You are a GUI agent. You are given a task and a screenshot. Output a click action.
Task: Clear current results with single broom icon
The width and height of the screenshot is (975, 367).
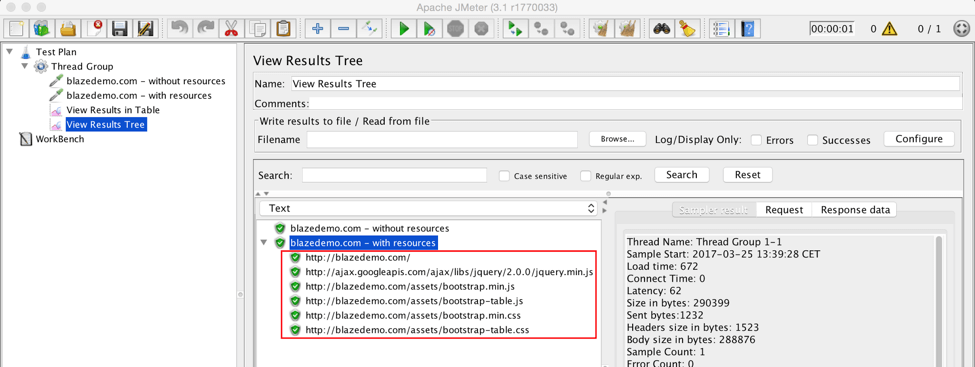601,29
